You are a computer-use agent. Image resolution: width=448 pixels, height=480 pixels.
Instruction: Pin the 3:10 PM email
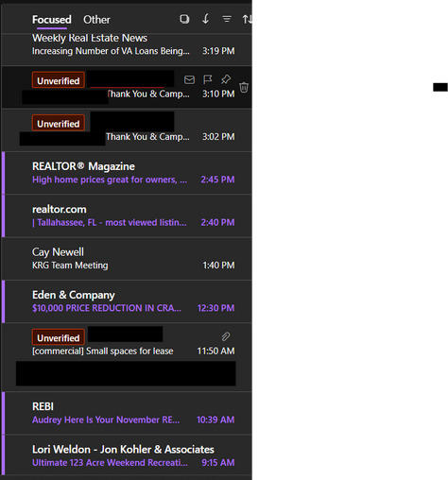pos(226,79)
